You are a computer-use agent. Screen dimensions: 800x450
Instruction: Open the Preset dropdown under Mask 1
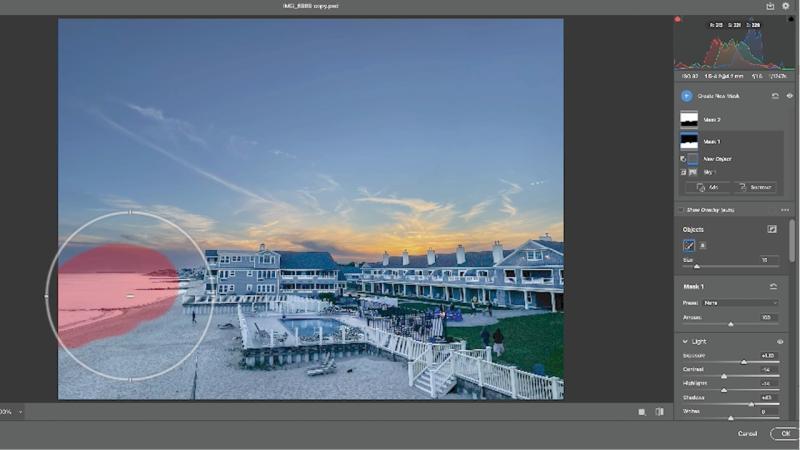click(x=741, y=302)
